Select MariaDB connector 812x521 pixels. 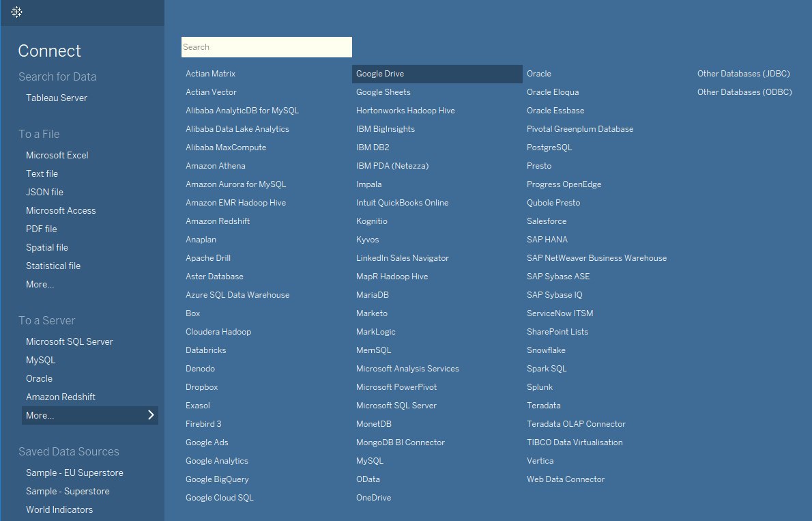click(x=373, y=295)
